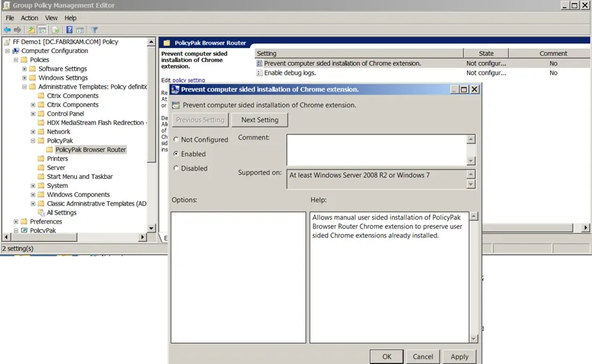The width and height of the screenshot is (592, 364).
Task: Click the Up one level folder icon
Action: coord(31,30)
